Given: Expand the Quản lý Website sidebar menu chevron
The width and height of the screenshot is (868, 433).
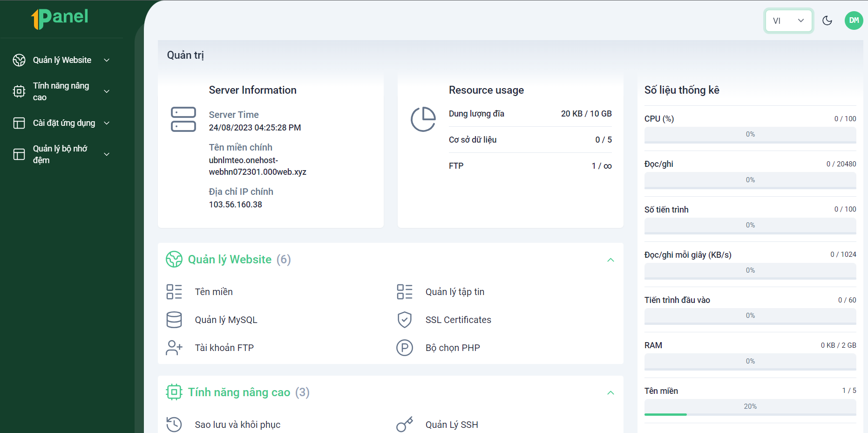Looking at the screenshot, I should point(107,60).
